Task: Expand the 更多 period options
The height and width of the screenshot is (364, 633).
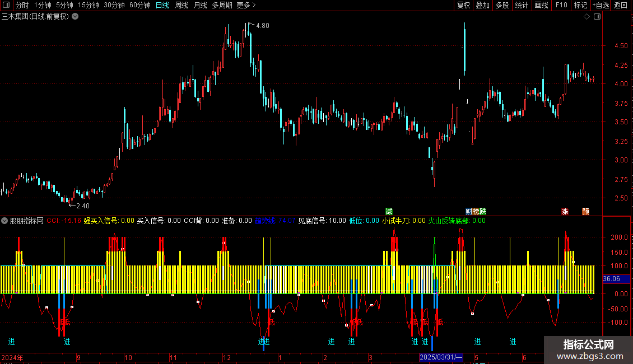Action: coord(246,5)
